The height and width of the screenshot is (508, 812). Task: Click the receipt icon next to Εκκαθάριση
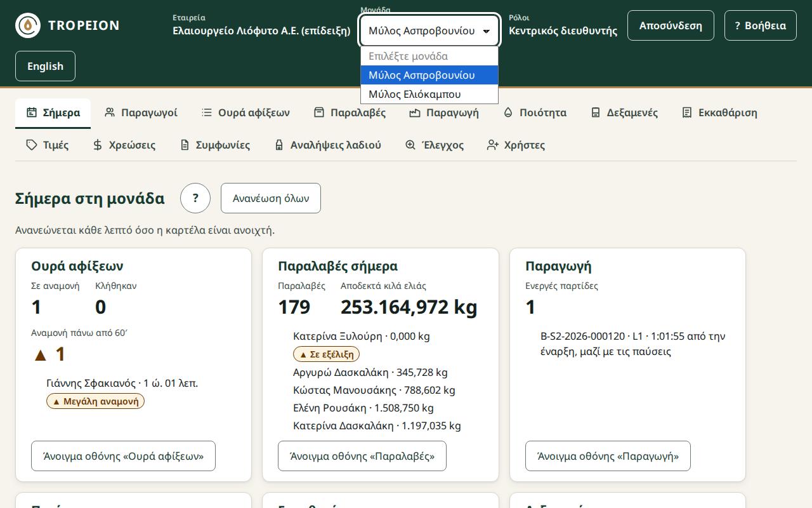(687, 112)
